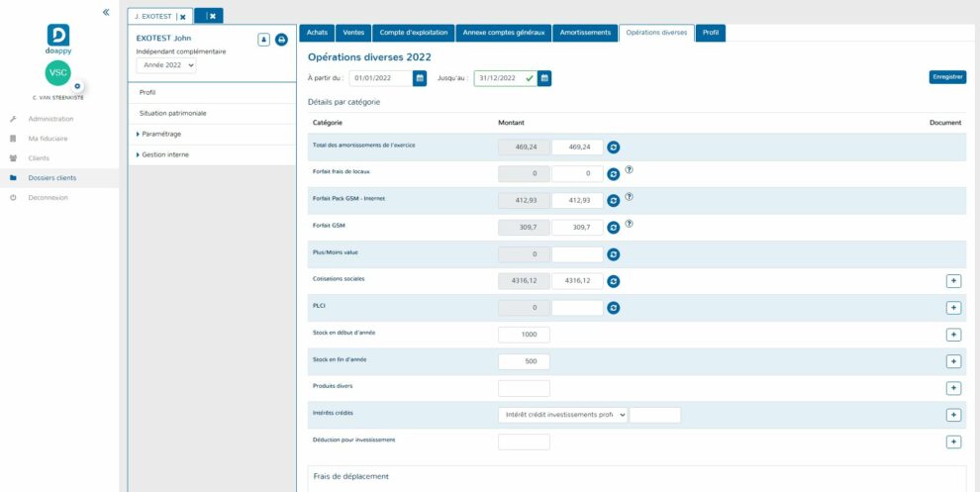Screen dimensions: 980x492
Task: Click the Produits divers amount field
Action: tap(524, 389)
